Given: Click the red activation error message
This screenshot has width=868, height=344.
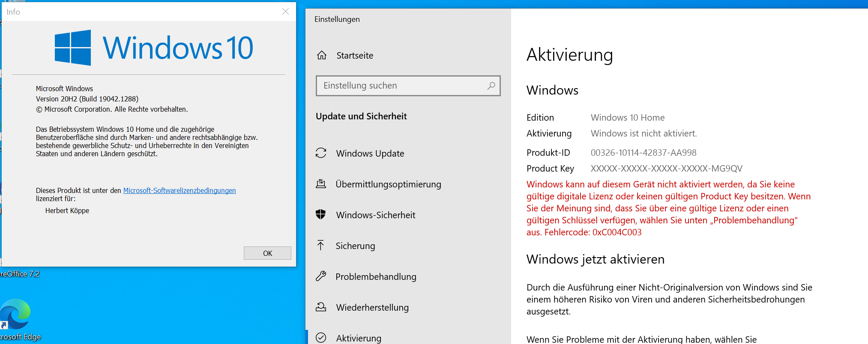Looking at the screenshot, I should [x=668, y=208].
